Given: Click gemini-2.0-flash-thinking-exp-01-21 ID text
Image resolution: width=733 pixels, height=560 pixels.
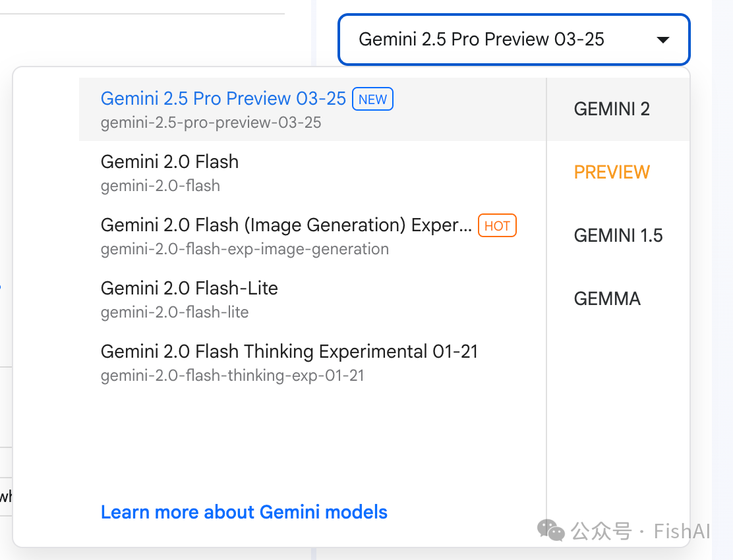Looking at the screenshot, I should pos(232,376).
